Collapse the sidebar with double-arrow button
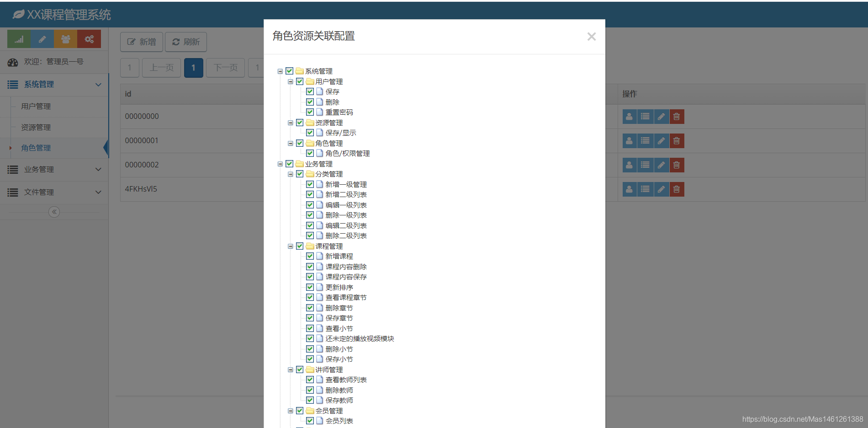Image resolution: width=868 pixels, height=428 pixels. point(54,212)
